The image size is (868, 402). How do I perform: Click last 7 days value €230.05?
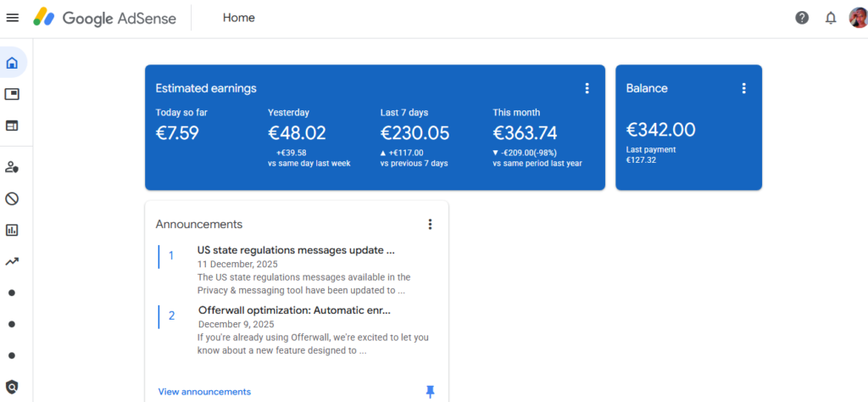[x=415, y=133]
